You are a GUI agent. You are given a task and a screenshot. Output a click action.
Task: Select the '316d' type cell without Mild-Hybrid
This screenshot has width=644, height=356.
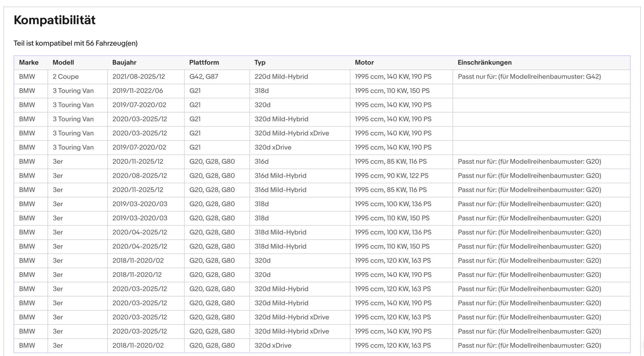(262, 161)
